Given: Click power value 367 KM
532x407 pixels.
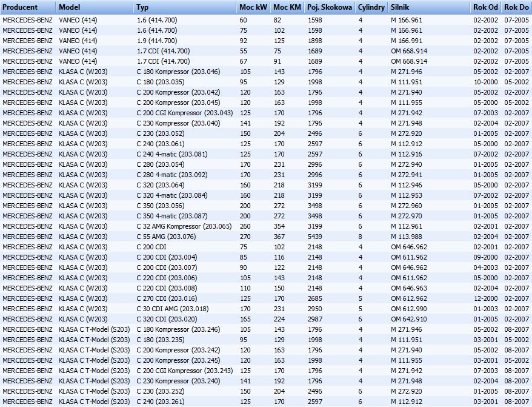Looking at the screenshot, I should point(279,237).
